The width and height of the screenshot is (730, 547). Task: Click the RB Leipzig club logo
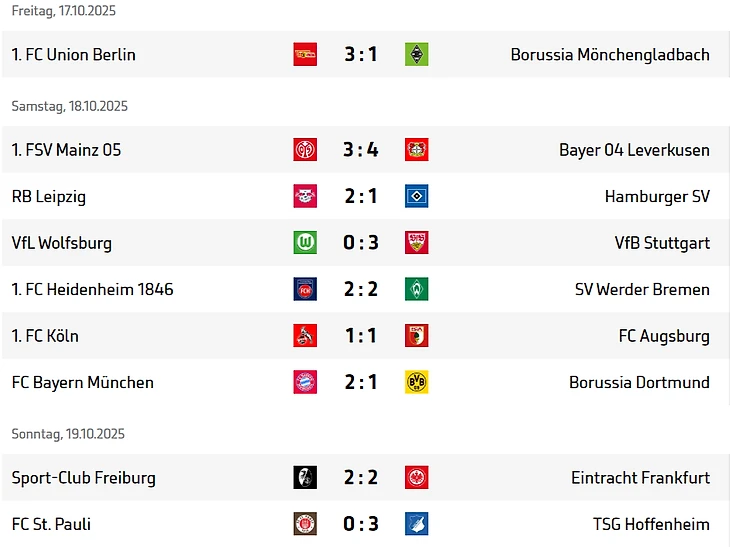[x=305, y=196]
